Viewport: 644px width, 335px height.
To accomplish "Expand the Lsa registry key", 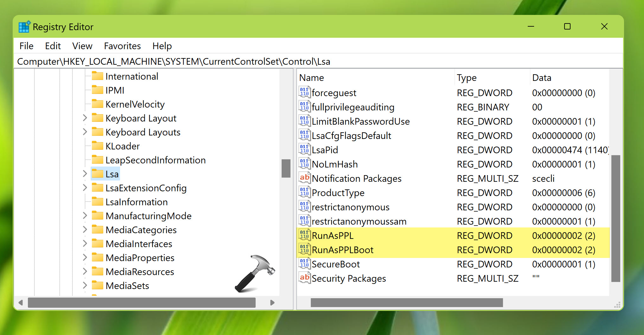I will pos(85,174).
